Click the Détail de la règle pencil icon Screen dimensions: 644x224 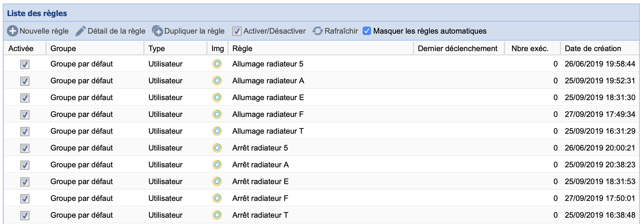pyautogui.click(x=80, y=31)
